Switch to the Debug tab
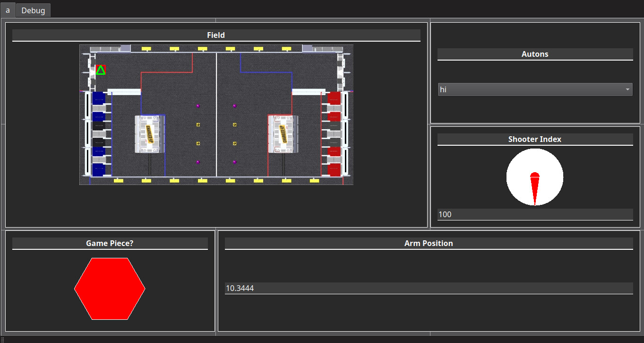 (33, 10)
